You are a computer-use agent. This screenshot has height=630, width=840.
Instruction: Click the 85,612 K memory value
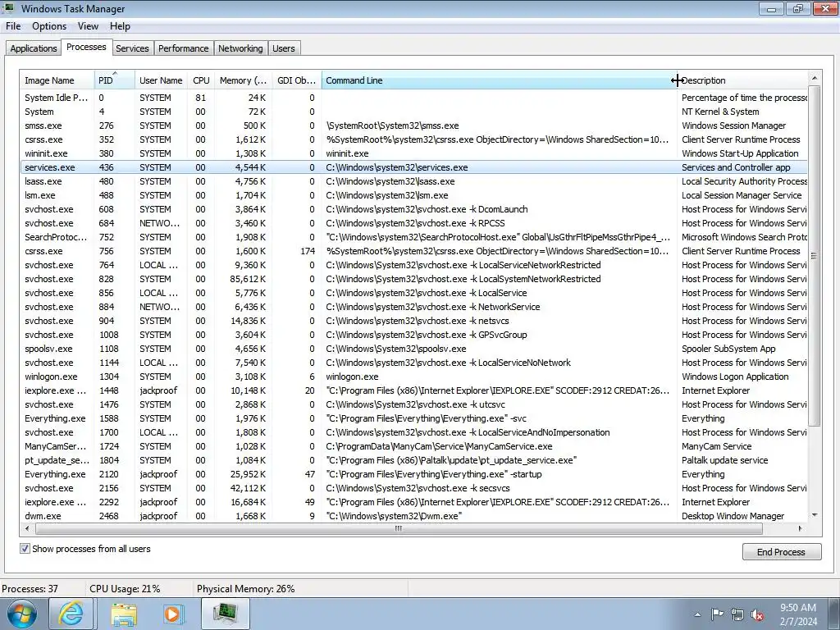click(x=248, y=279)
